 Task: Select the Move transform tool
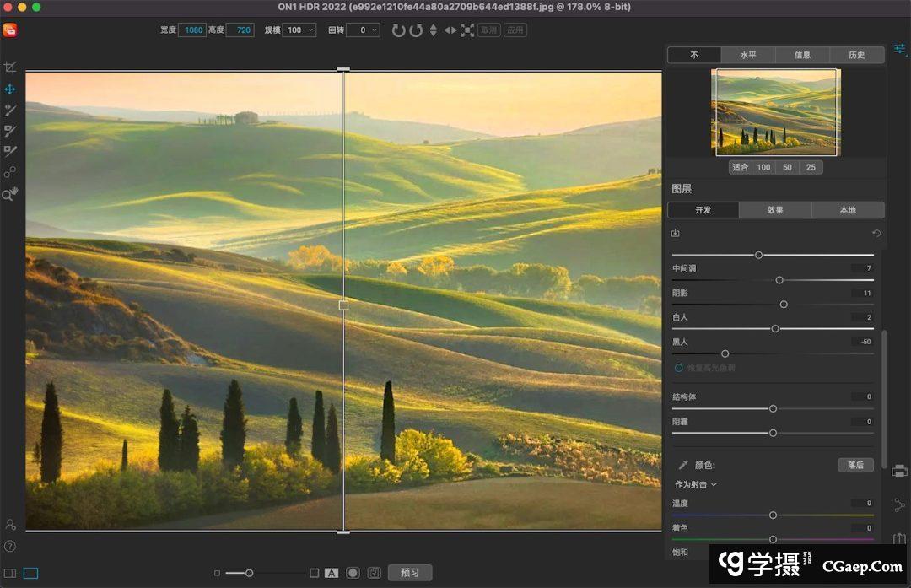[x=10, y=89]
